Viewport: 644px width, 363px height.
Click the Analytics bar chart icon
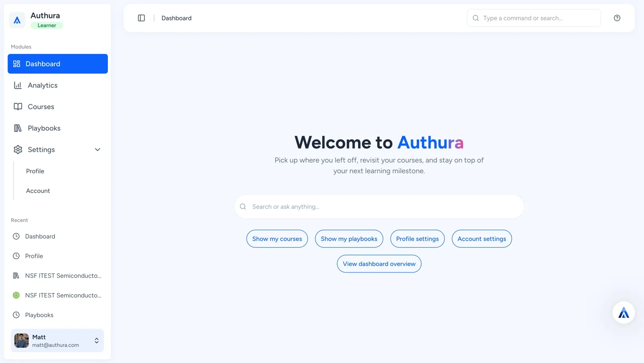[x=18, y=85]
